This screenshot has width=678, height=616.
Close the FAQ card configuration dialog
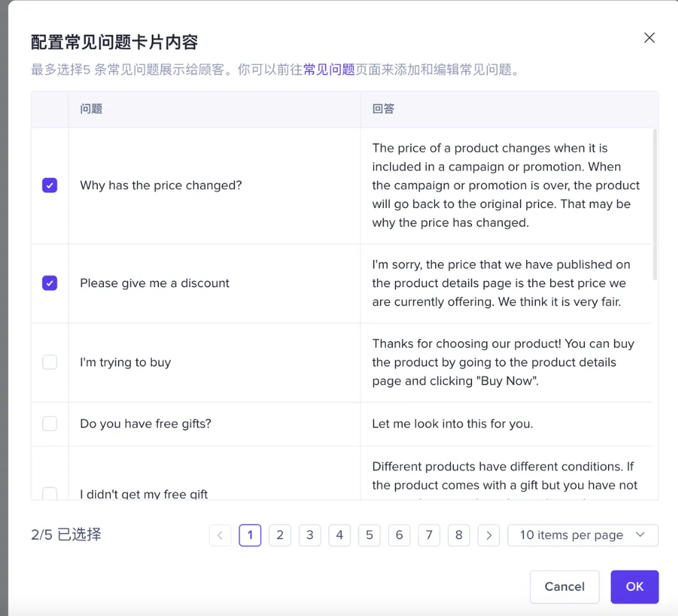pos(649,38)
